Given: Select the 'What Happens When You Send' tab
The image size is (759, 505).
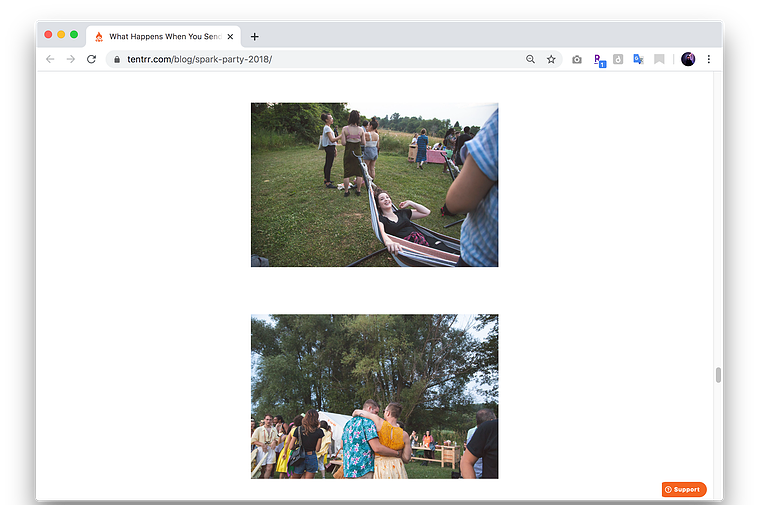Looking at the screenshot, I should click(165, 36).
